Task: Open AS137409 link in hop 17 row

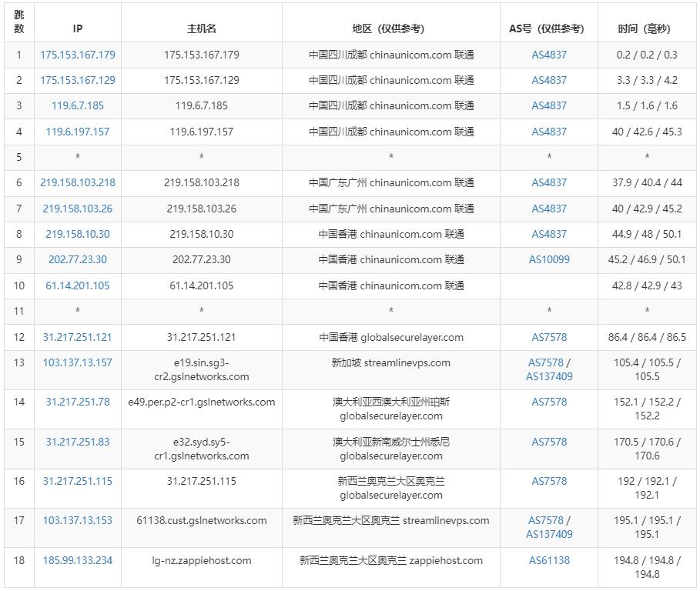Action: click(x=549, y=534)
